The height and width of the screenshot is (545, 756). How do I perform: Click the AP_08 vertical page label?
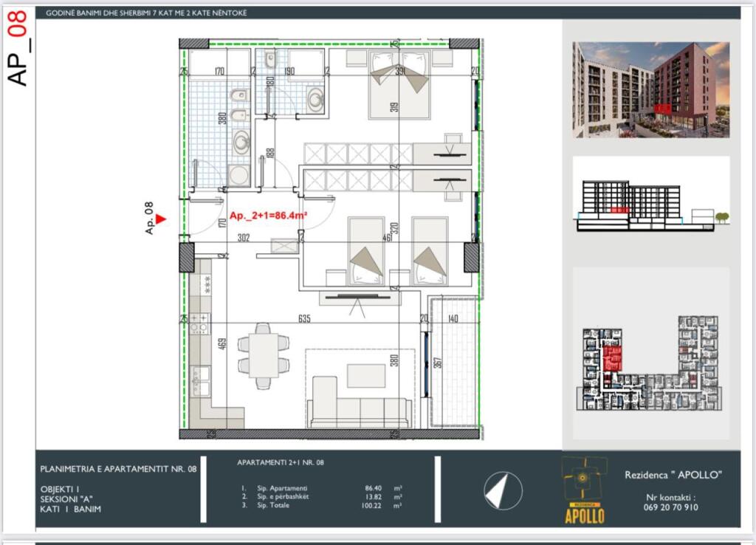coord(18,49)
